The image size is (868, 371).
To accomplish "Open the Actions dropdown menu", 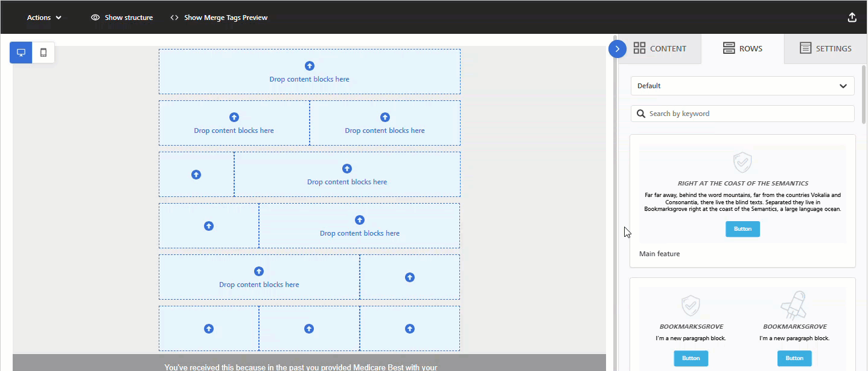I will (x=42, y=17).
